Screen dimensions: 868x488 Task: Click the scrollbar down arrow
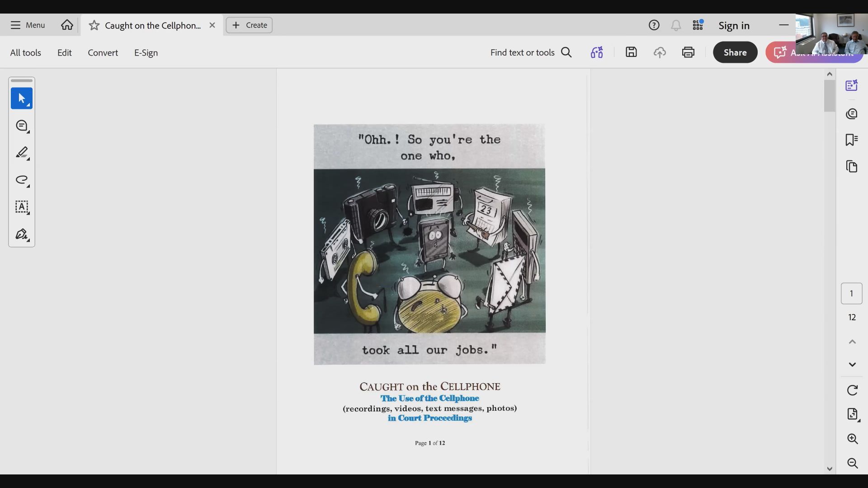(x=830, y=469)
